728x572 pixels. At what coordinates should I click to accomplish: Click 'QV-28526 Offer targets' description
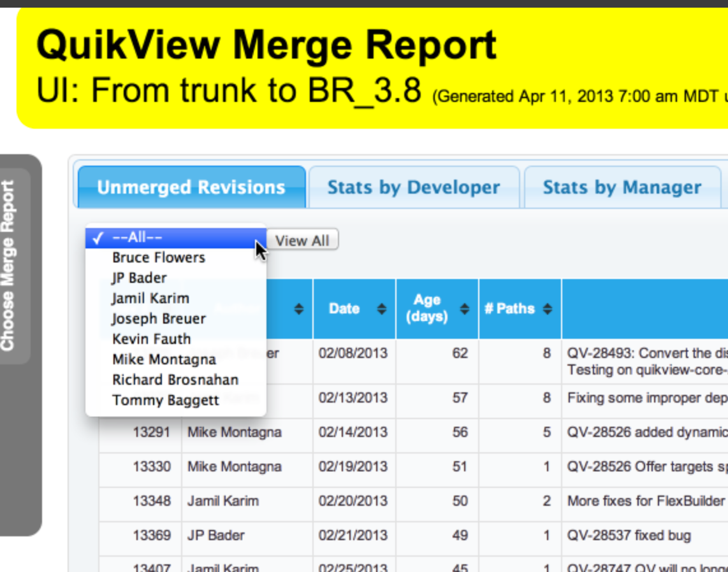pyautogui.click(x=647, y=467)
